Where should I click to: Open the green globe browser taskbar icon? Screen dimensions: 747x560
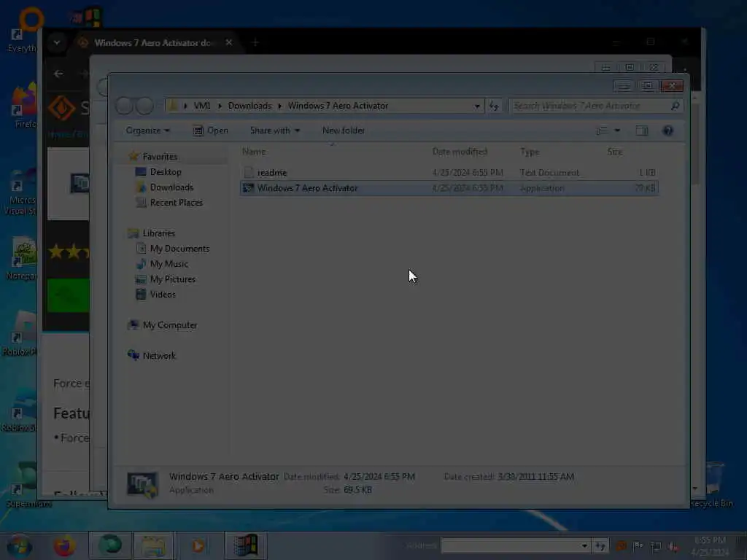pos(110,545)
